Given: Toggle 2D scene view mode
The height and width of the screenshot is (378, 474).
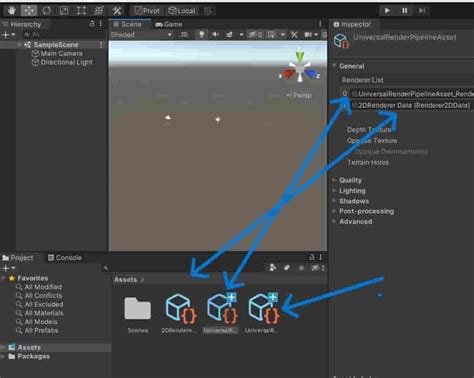Looking at the screenshot, I should point(184,35).
